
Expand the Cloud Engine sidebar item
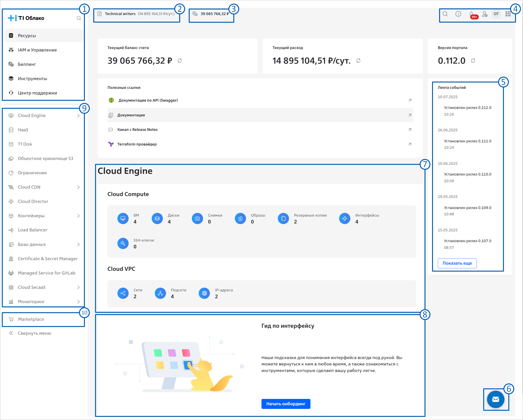[x=78, y=116]
